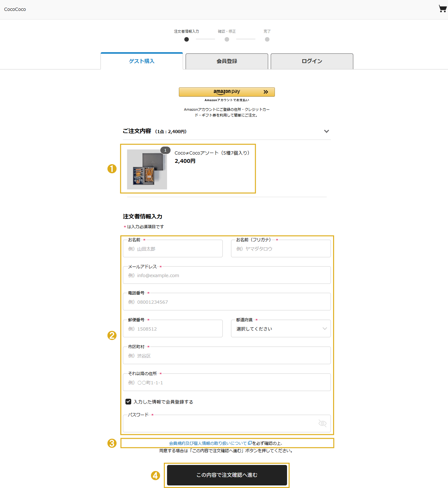Open 会員規約及び個人情報の取り扱いについて link

tap(208, 443)
